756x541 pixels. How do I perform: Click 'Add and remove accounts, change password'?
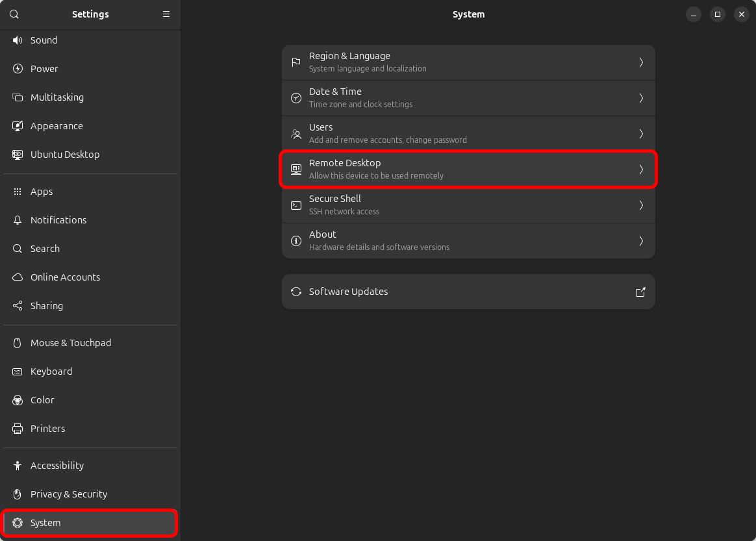point(388,140)
